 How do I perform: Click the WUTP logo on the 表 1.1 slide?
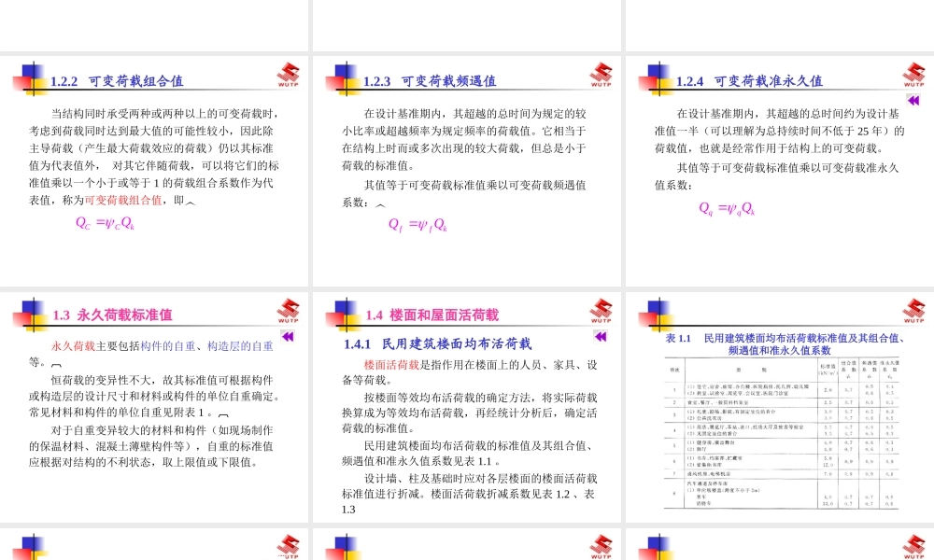pos(913,311)
